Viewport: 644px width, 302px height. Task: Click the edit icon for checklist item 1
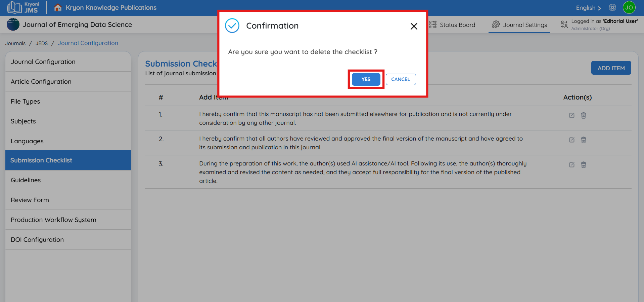571,115
